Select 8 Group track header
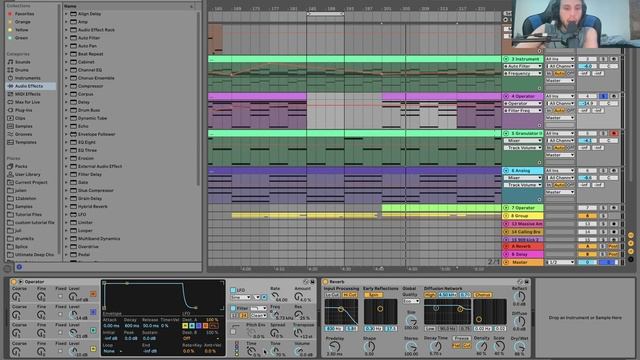Screen dimensions: 640x360 pyautogui.click(x=523, y=216)
